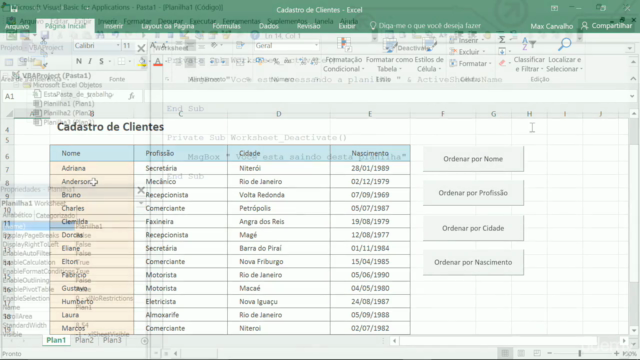640x360 pixels.
Task: Click the vertical scrollbar up arrow
Action: pos(633,114)
